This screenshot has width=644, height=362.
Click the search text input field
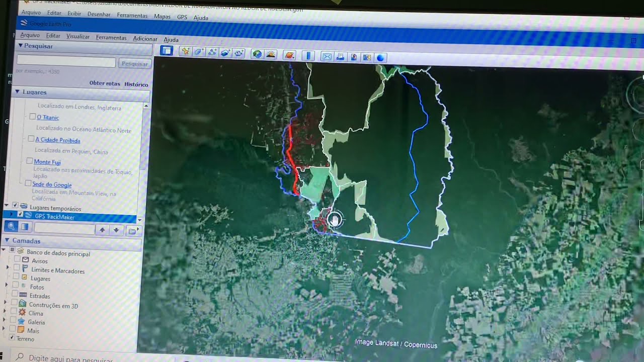tap(66, 61)
